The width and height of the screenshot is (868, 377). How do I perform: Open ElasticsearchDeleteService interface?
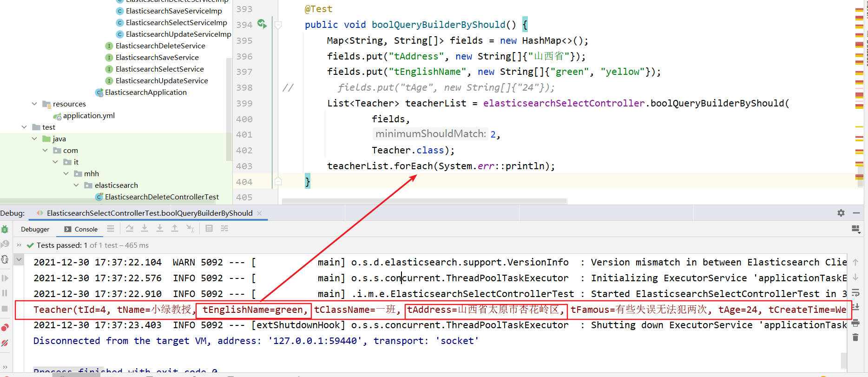(160, 46)
